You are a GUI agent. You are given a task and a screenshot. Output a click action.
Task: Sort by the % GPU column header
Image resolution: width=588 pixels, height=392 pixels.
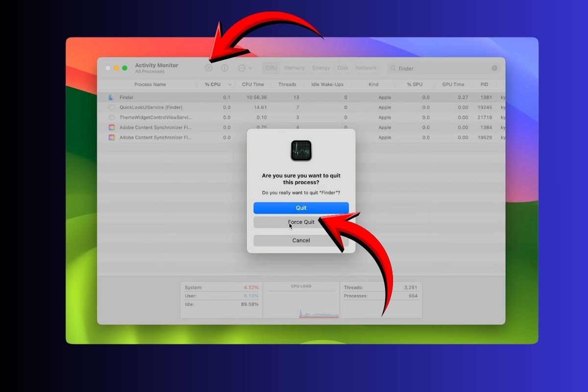415,84
